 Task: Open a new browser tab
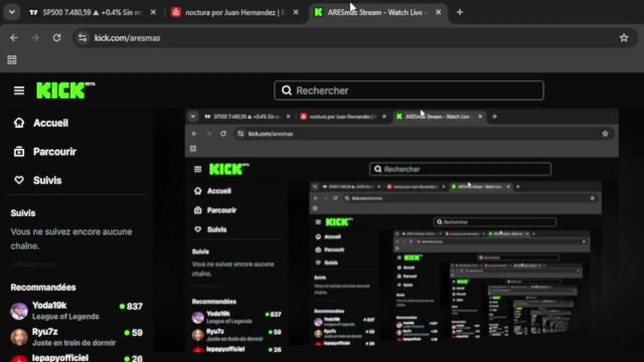pyautogui.click(x=459, y=12)
